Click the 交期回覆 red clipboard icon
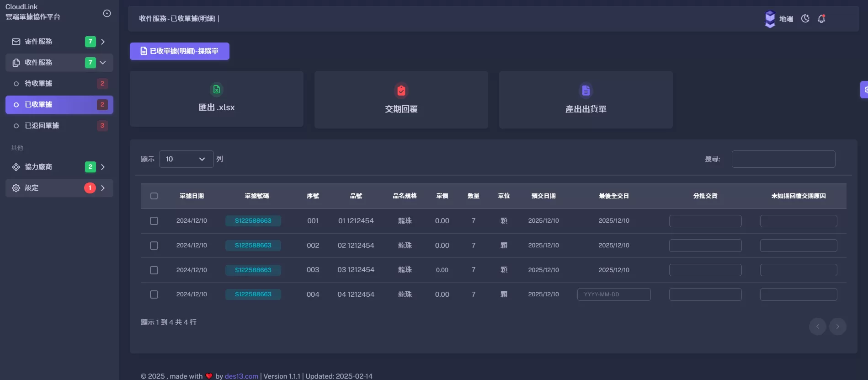 [401, 91]
